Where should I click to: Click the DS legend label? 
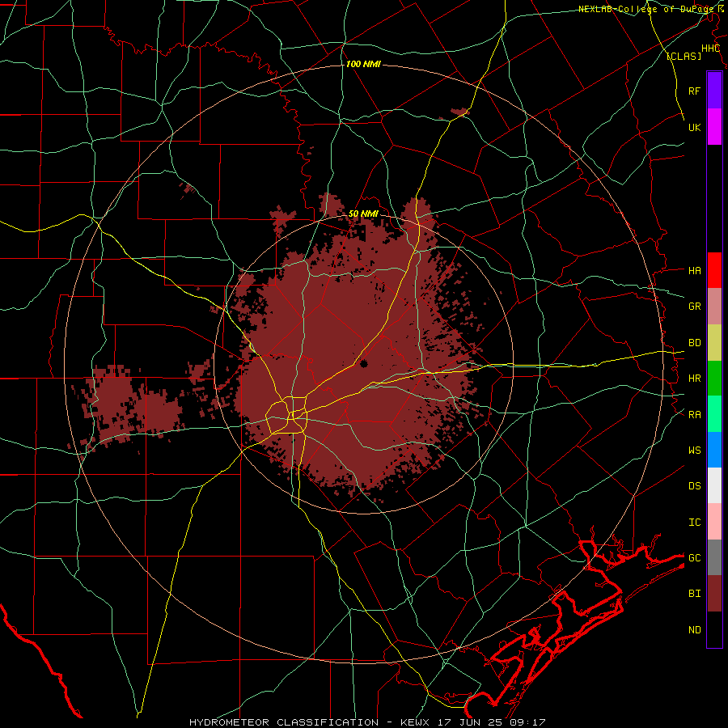coord(694,485)
